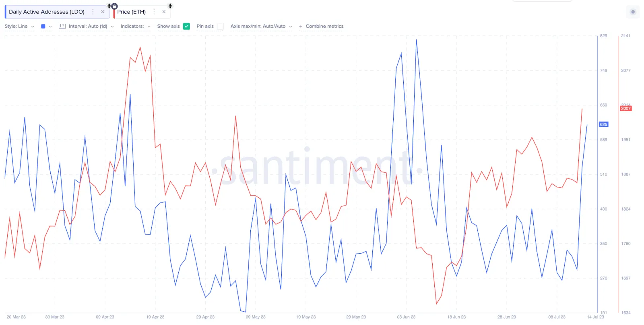Image resolution: width=644 pixels, height=325 pixels.
Task: Open the Style: Line dropdown
Action: coord(19,26)
